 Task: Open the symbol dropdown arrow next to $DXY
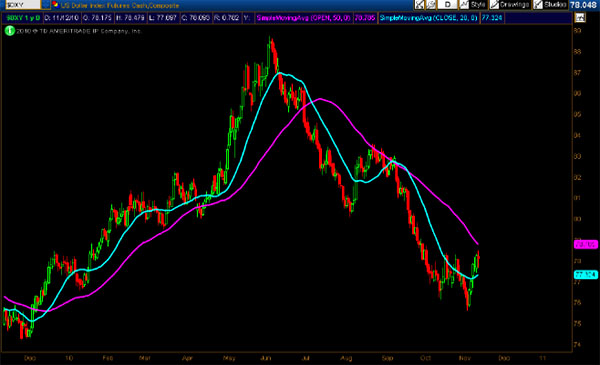46,5
